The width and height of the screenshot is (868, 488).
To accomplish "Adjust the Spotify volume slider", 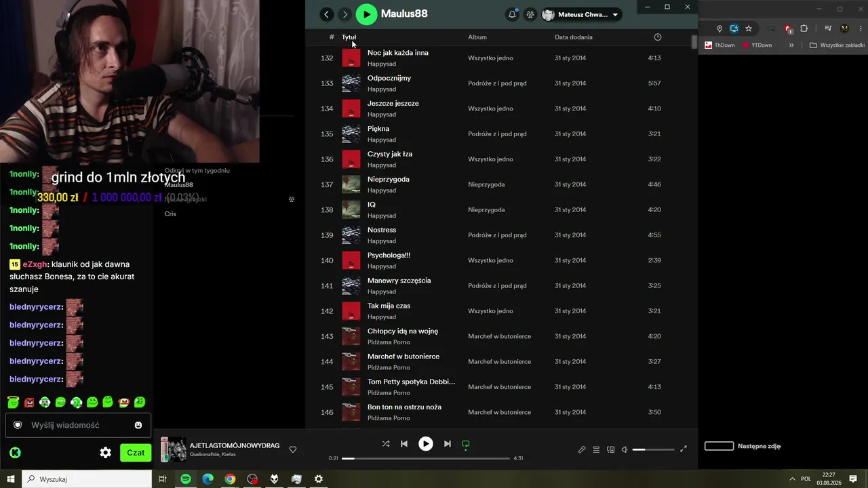I will tap(654, 449).
